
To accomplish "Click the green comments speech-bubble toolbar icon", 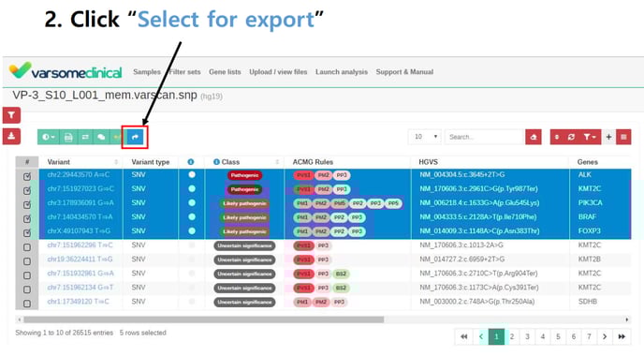I will click(101, 137).
